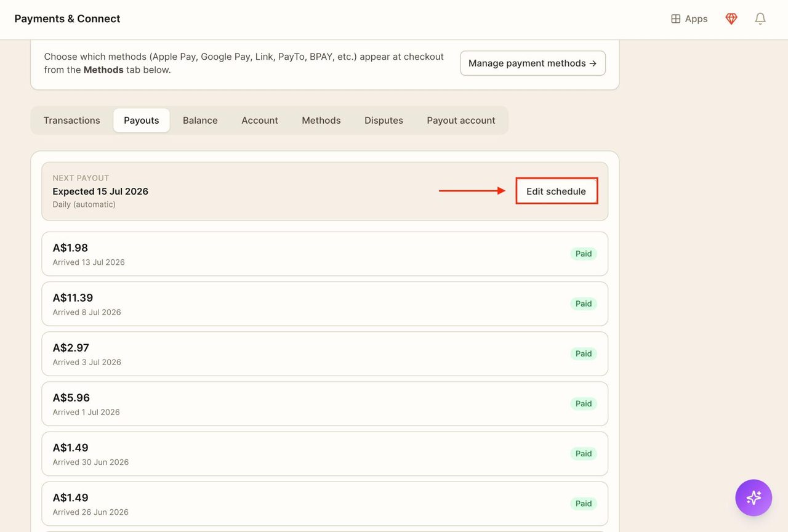
Task: Select the Payouts tab
Action: [142, 120]
